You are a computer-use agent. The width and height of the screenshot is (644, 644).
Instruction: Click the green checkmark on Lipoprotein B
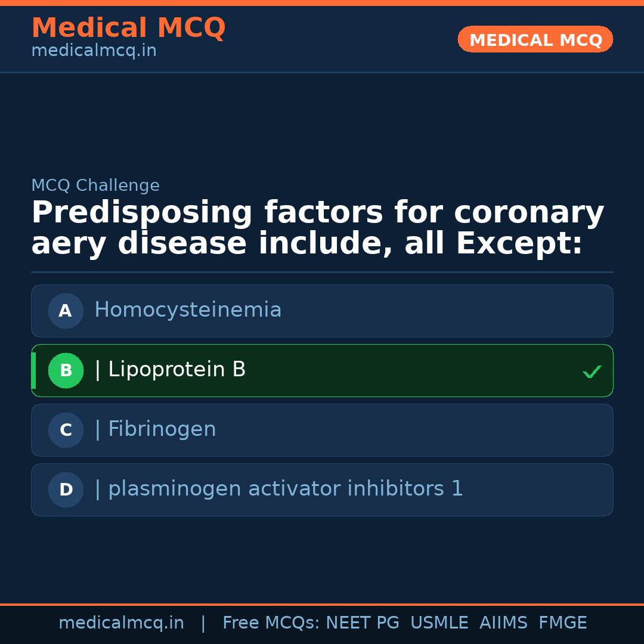592,371
